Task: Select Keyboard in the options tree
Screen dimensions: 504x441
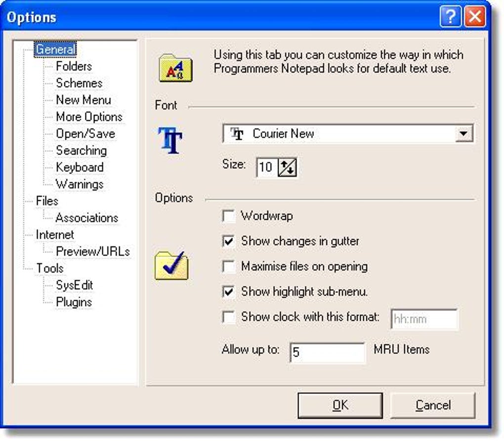Action: (x=80, y=167)
